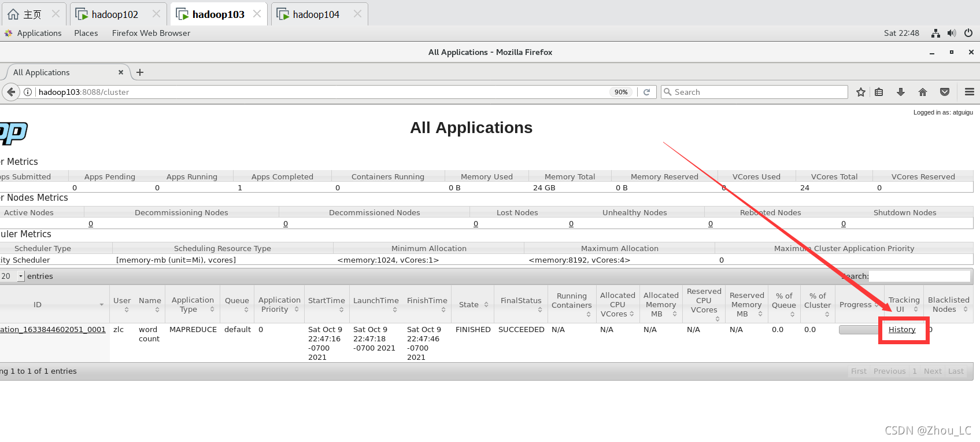Click the network status tray icon
Viewport: 980px width, 442px height.
pyautogui.click(x=935, y=33)
